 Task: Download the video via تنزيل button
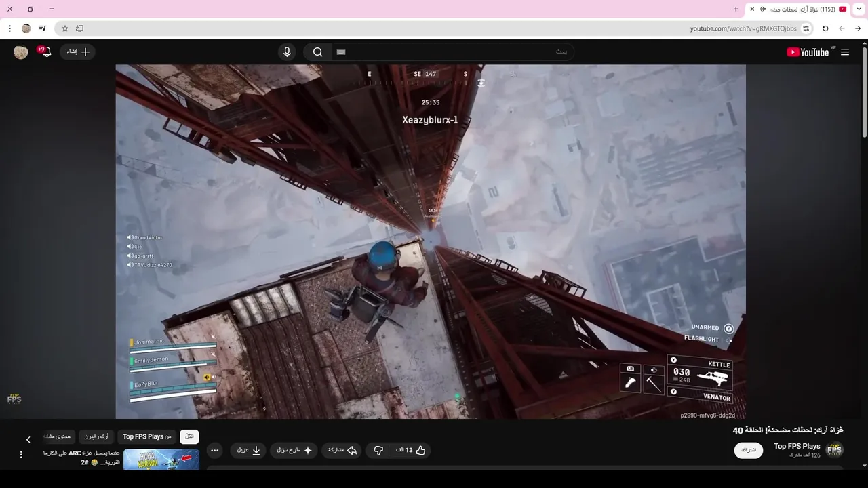[x=248, y=450]
